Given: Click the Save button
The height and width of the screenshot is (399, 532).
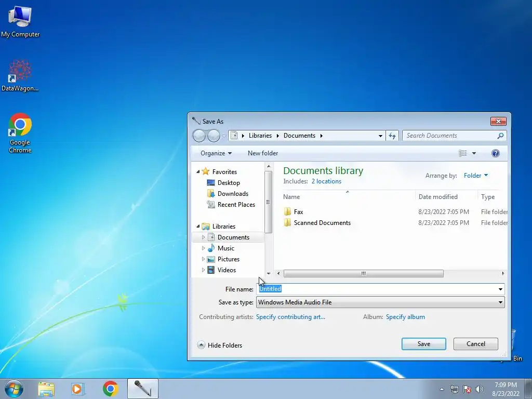Looking at the screenshot, I should (424, 344).
